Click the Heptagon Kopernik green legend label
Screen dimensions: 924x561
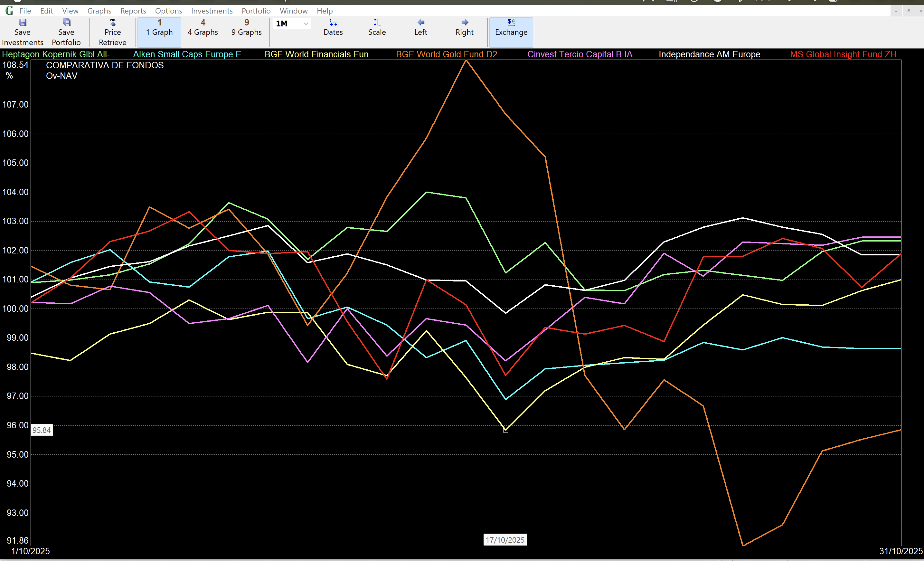click(60, 54)
